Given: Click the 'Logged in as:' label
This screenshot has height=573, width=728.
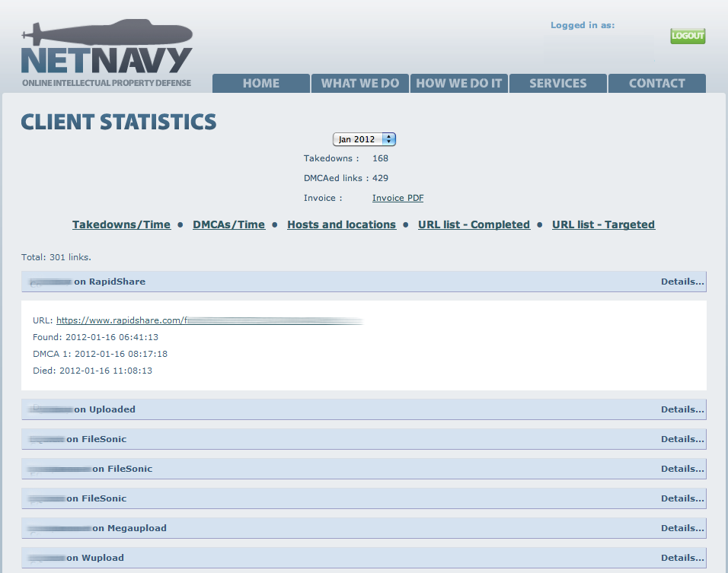Looking at the screenshot, I should click(583, 26).
